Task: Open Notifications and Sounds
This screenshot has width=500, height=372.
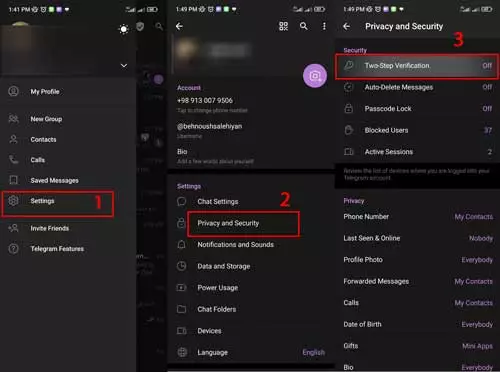Action: pos(251,245)
